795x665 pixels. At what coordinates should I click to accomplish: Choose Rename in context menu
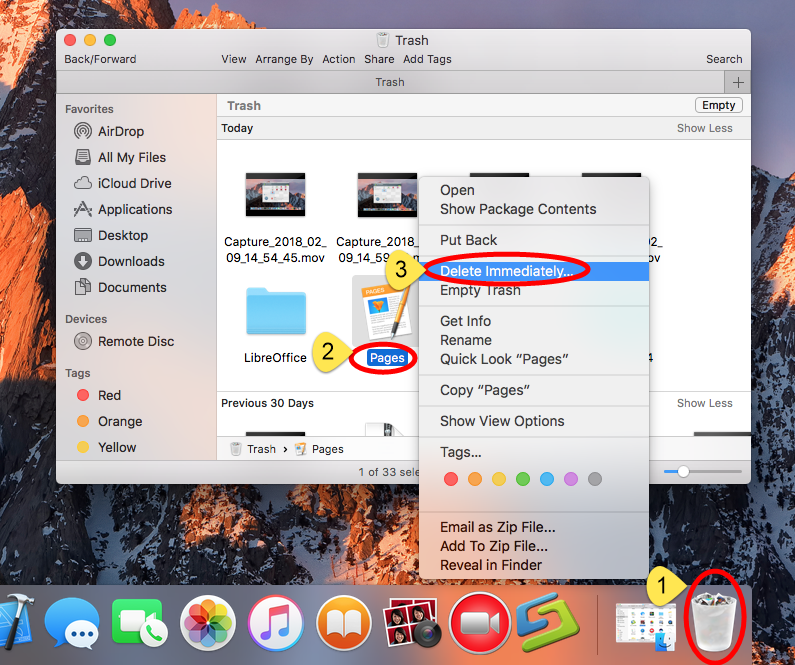(x=465, y=340)
